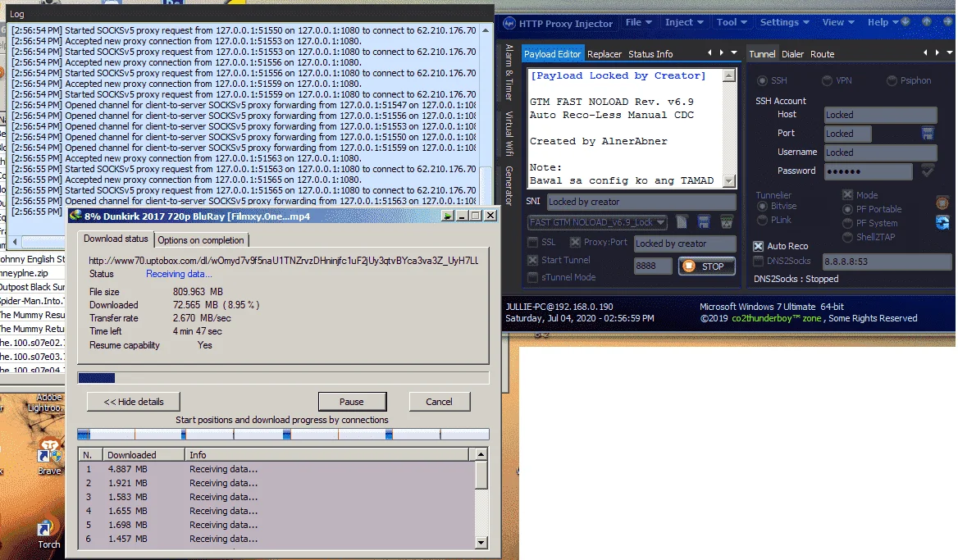Open tab list arrow in Payload Editor panel
The height and width of the screenshot is (560, 958).
(x=734, y=53)
